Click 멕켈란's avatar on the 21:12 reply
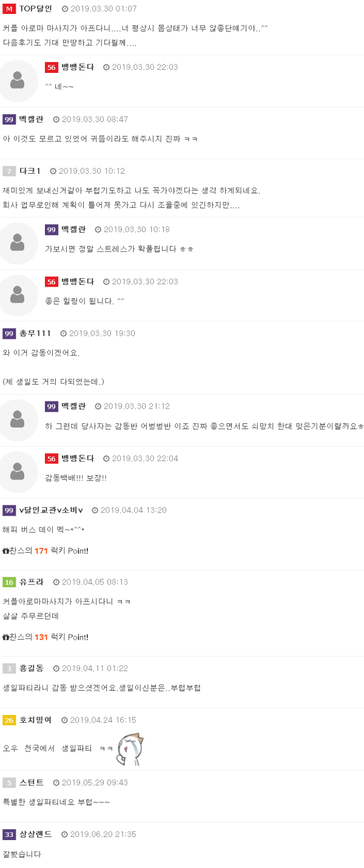 (18, 420)
